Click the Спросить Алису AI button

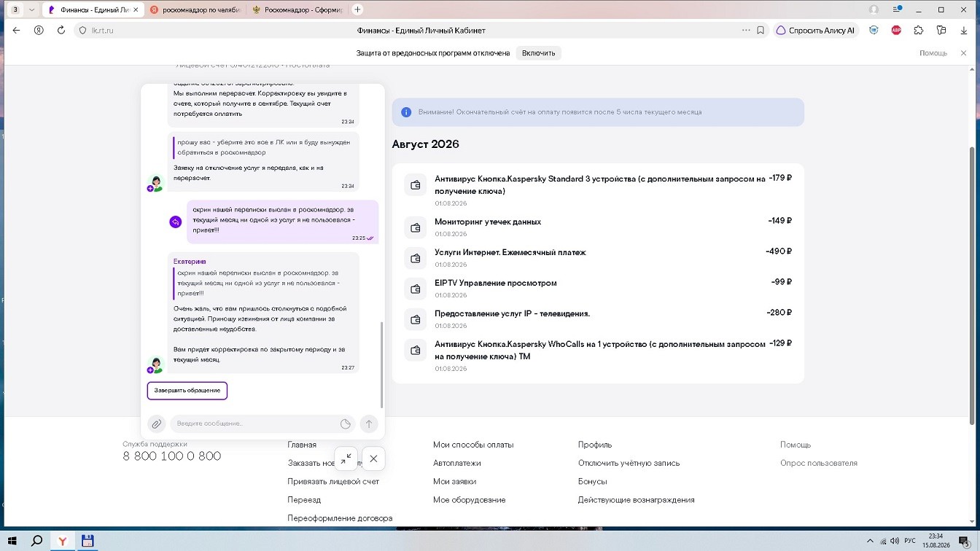817,31
